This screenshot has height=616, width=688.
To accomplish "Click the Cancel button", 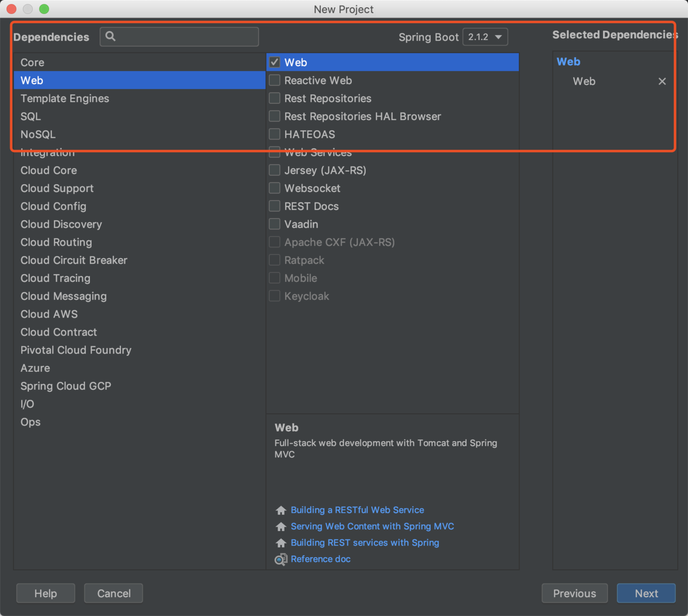I will (114, 593).
